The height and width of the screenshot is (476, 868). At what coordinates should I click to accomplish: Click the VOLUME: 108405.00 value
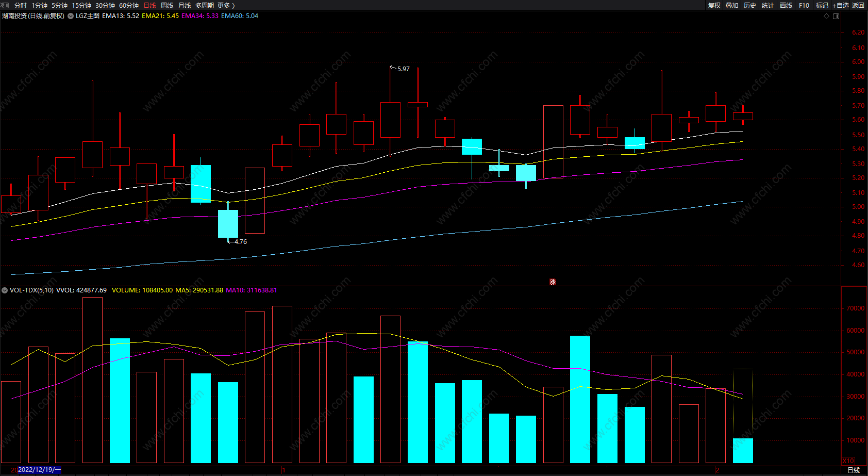pyautogui.click(x=142, y=290)
